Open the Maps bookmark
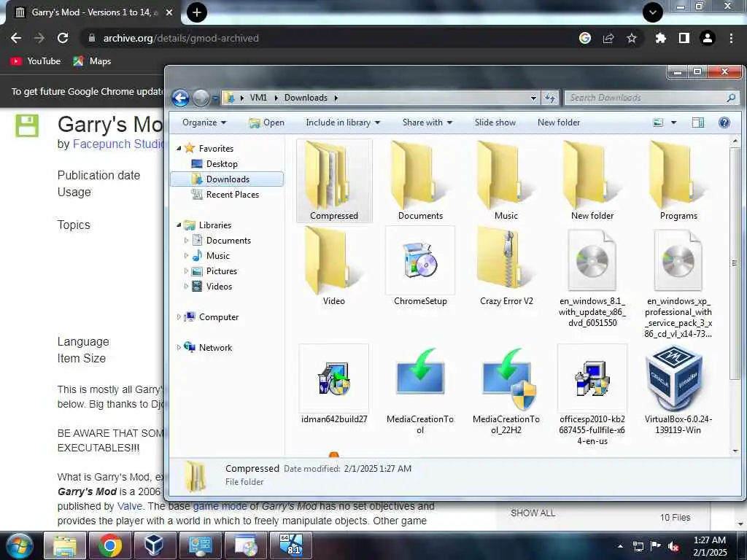The height and width of the screenshot is (560, 747). (92, 61)
